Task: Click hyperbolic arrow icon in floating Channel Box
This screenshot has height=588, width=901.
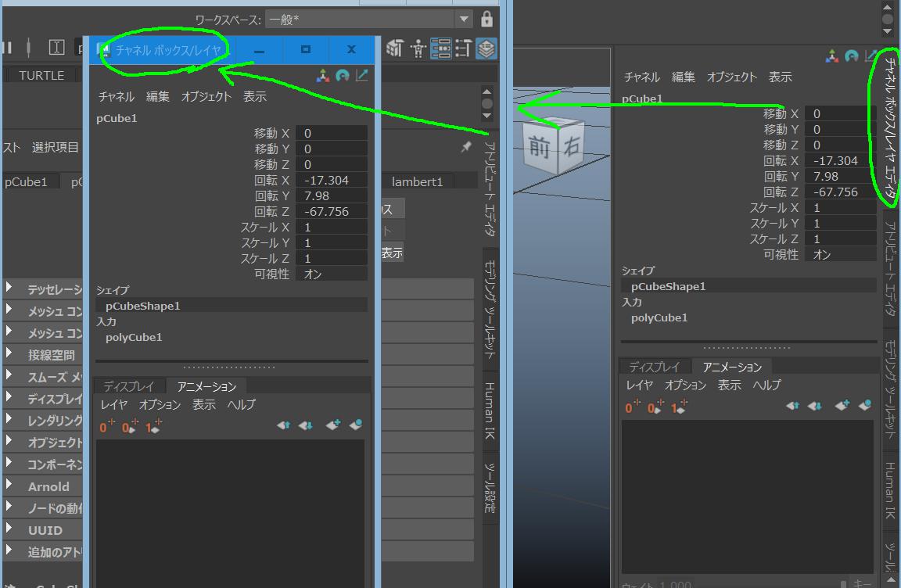Action: [362, 75]
